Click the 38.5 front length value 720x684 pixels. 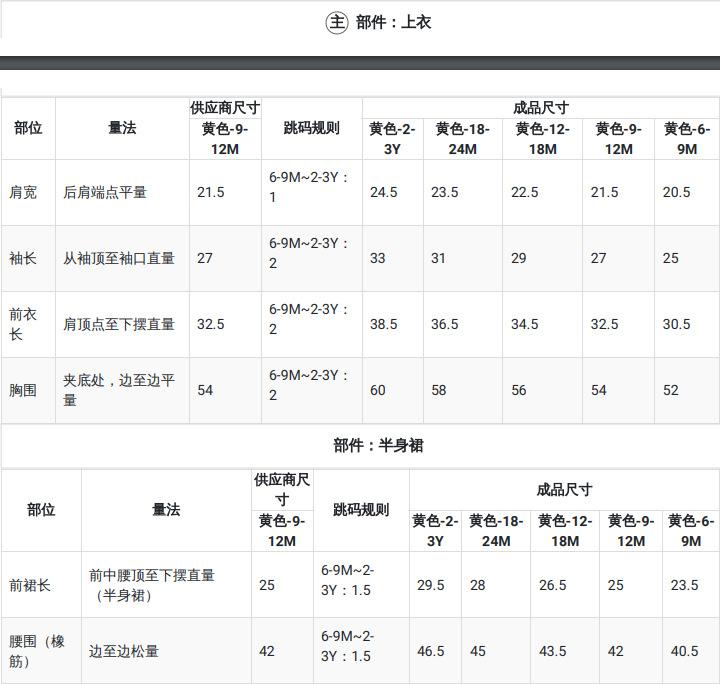(x=384, y=324)
